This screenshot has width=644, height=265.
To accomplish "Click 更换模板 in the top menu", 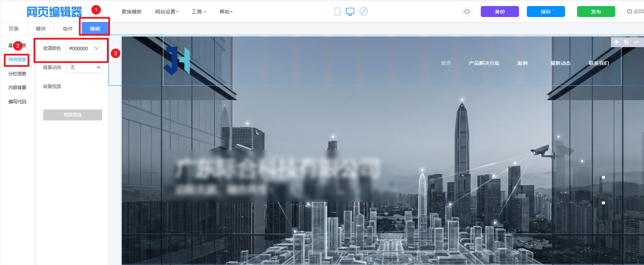I will click(132, 12).
